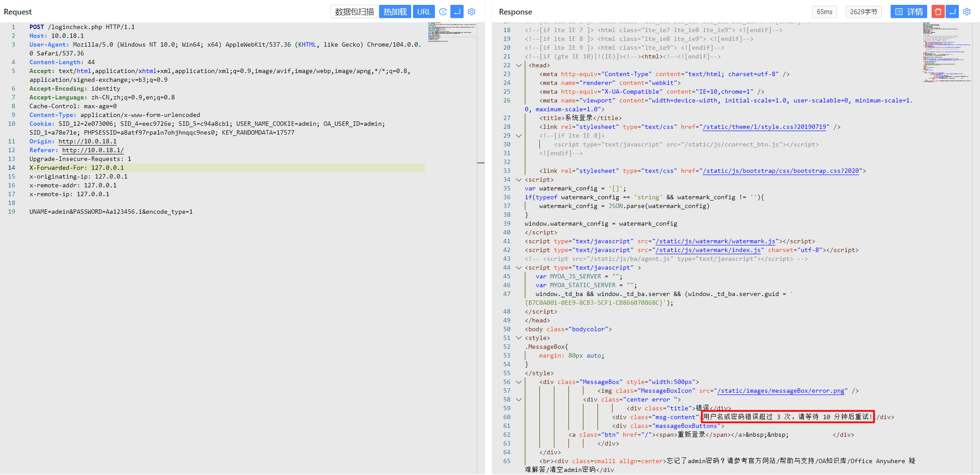
Task: Click the x-originating-ip header line
Action: (x=78, y=176)
